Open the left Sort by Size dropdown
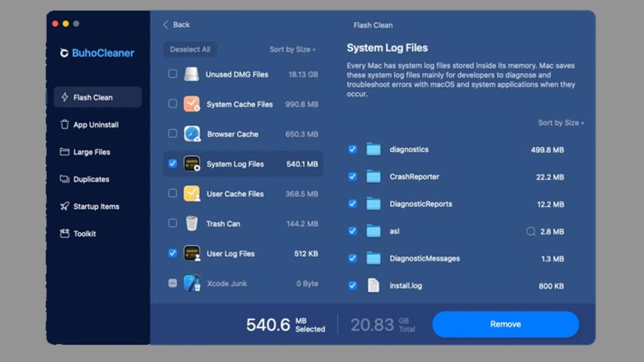Viewport: 644px width, 362px height. click(x=292, y=49)
